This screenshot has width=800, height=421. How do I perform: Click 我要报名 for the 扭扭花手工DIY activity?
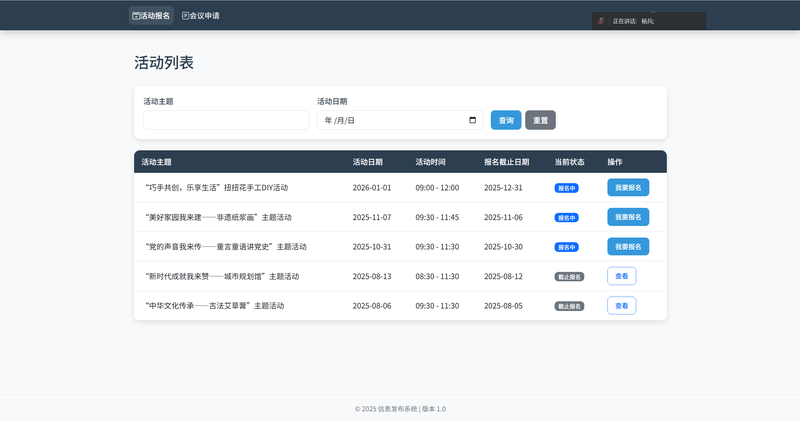(x=628, y=188)
